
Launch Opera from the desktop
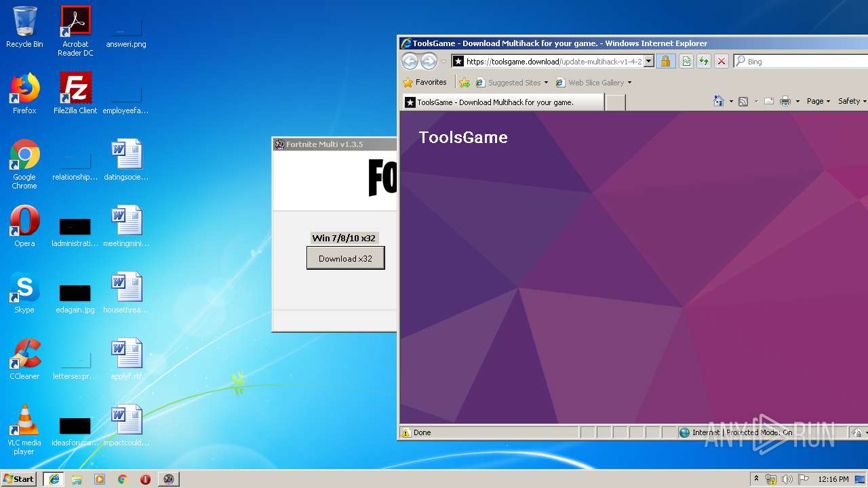24,226
